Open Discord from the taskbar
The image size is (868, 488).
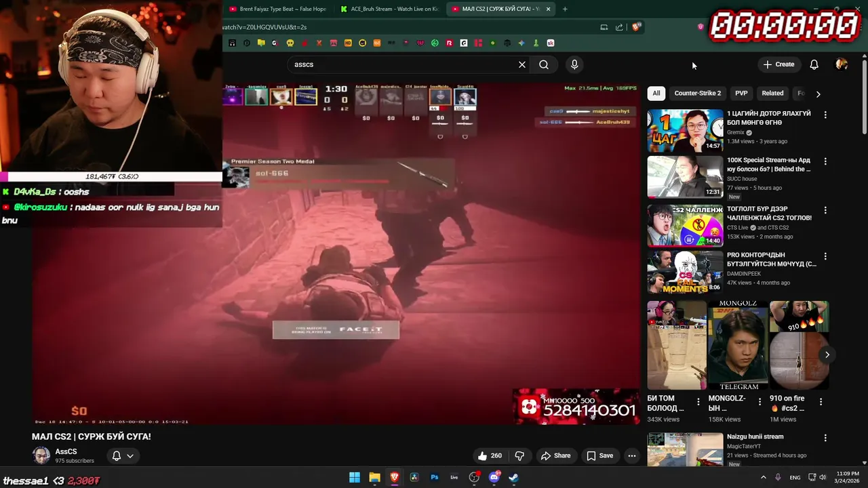click(x=494, y=477)
